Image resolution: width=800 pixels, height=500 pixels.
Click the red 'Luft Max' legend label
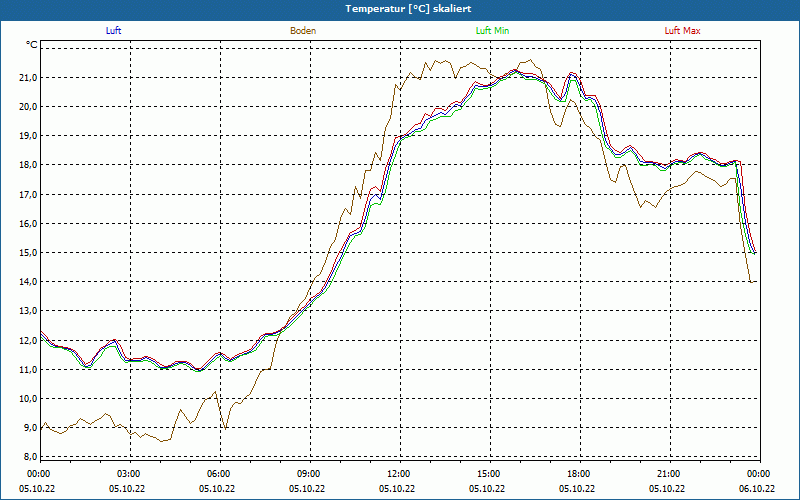click(682, 31)
